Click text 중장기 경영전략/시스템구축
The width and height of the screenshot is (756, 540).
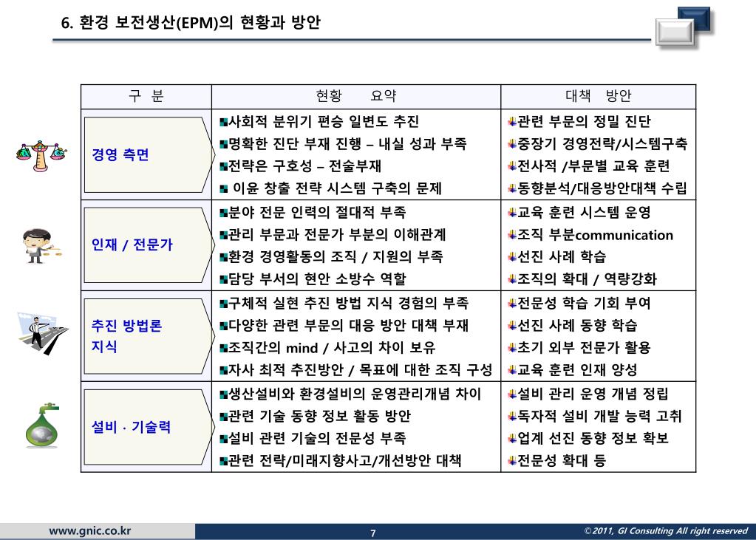tap(602, 143)
